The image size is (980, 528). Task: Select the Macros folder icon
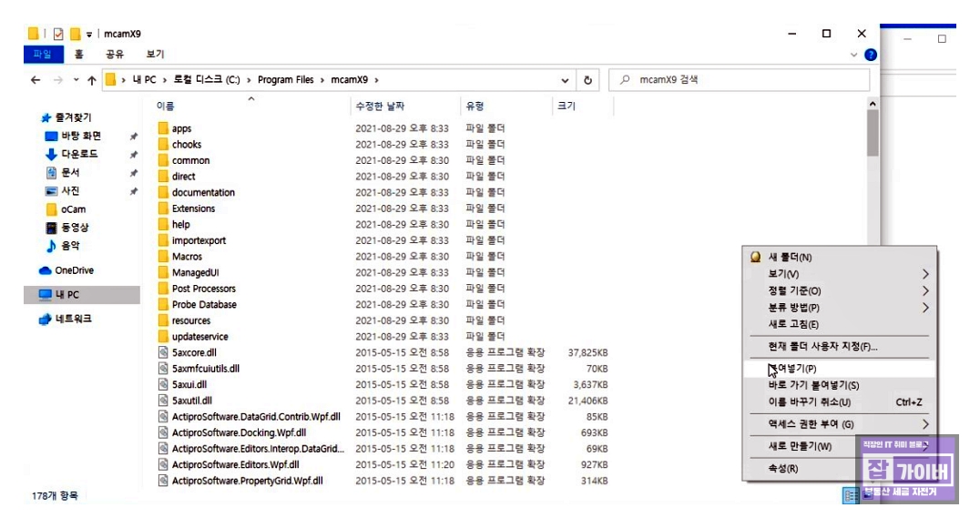click(163, 256)
